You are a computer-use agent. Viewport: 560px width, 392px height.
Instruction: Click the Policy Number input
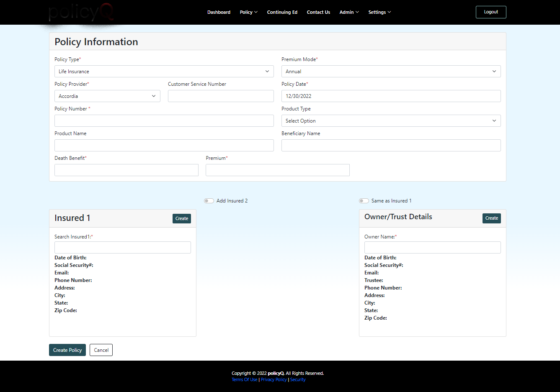coord(164,121)
